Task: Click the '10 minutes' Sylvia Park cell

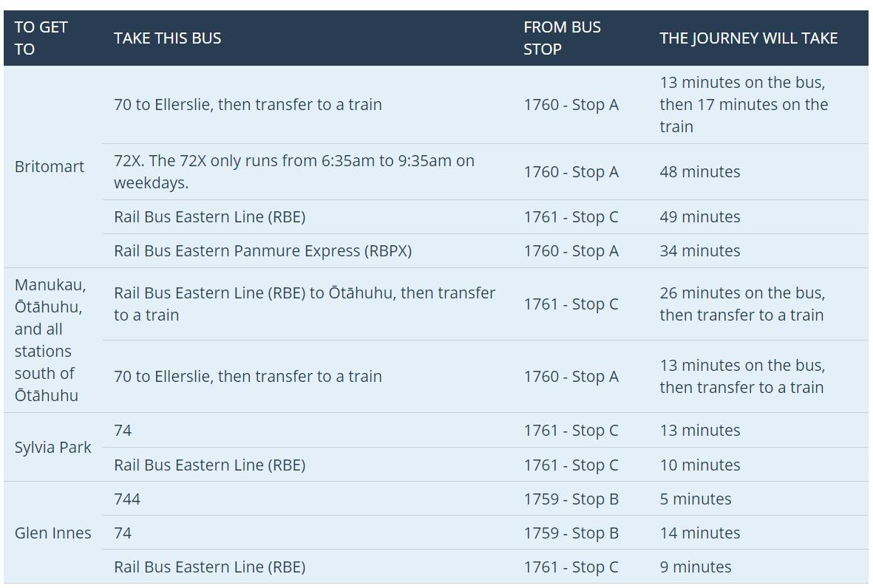Action: pos(700,465)
